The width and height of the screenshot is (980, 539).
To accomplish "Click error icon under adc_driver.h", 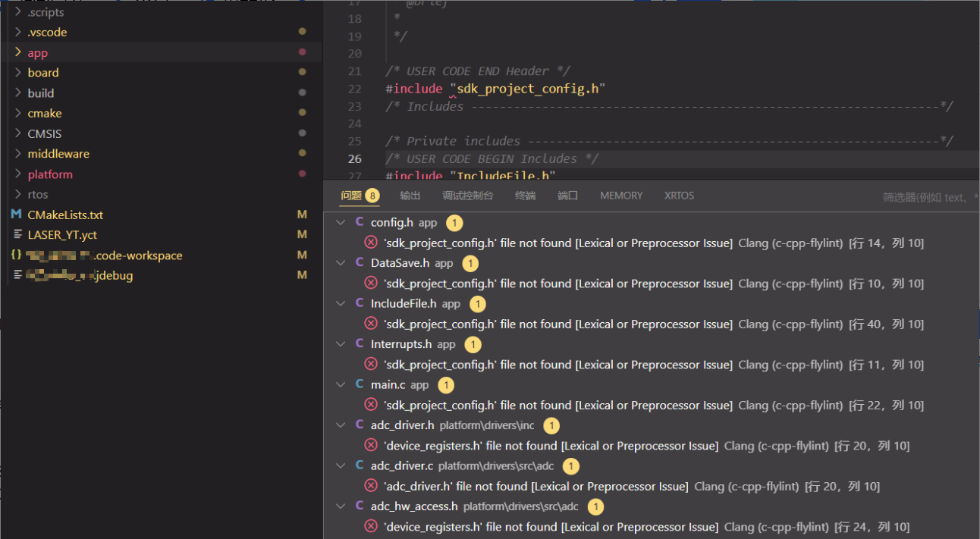I will click(x=371, y=445).
